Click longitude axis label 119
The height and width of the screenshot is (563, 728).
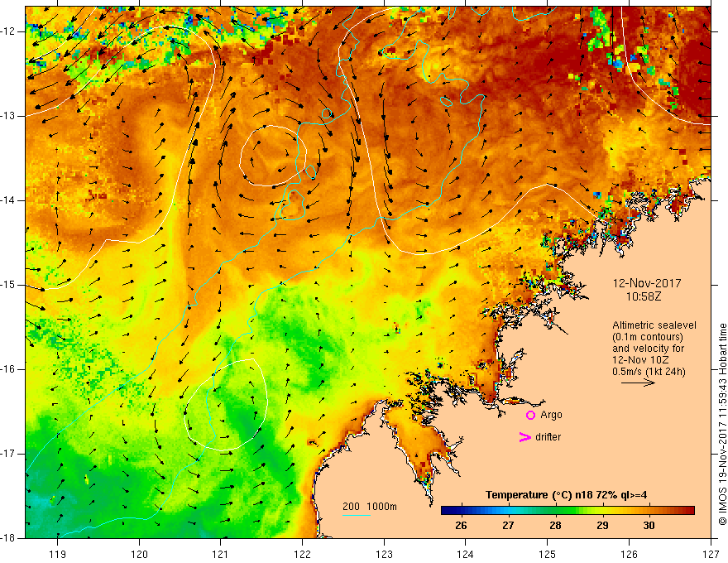pyautogui.click(x=57, y=554)
